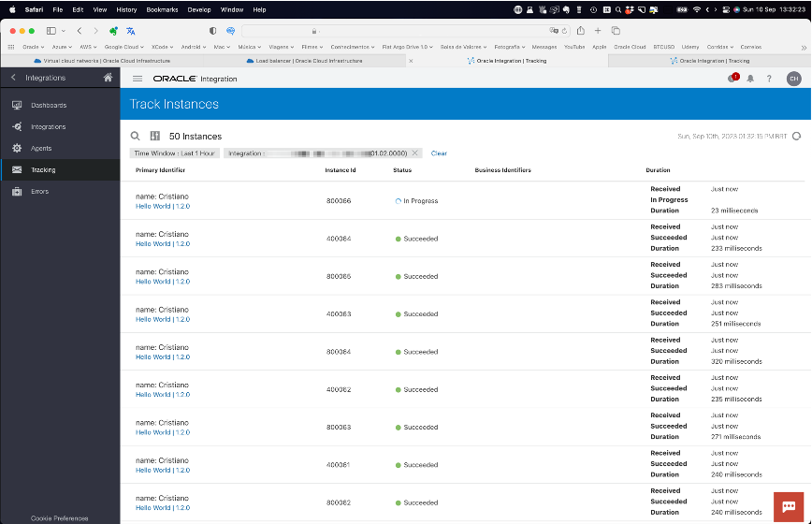Collapse Integrations menu with back chevron
Viewport: 812px width, 524px height.
pyautogui.click(x=13, y=78)
